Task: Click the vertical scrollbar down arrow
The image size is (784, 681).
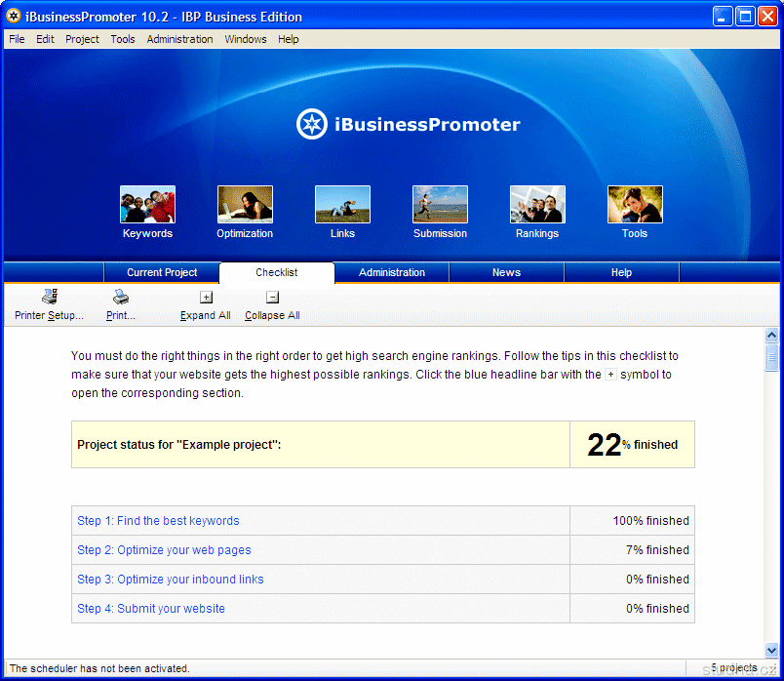Action: [x=771, y=650]
